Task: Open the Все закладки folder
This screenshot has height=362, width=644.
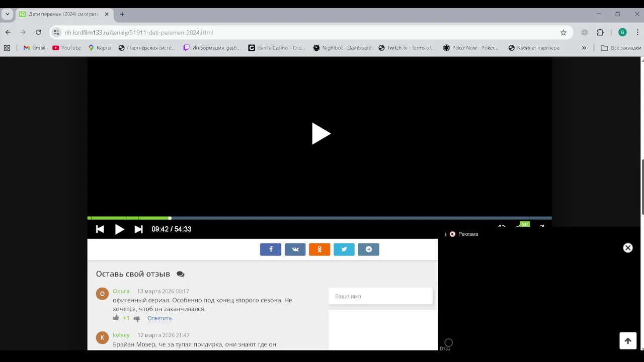Action: (x=621, y=48)
